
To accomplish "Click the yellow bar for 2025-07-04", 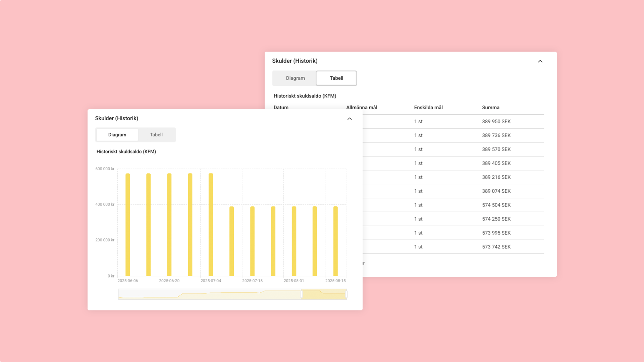I will [x=211, y=225].
